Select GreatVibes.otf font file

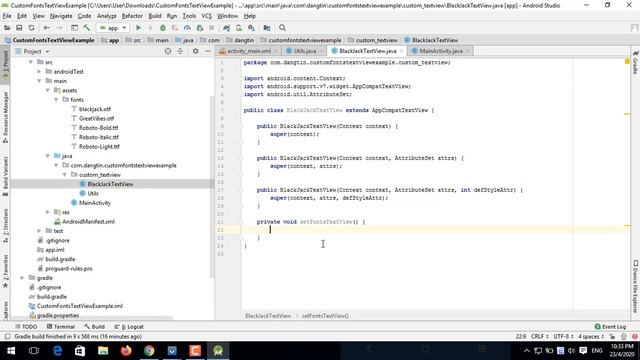tap(96, 118)
